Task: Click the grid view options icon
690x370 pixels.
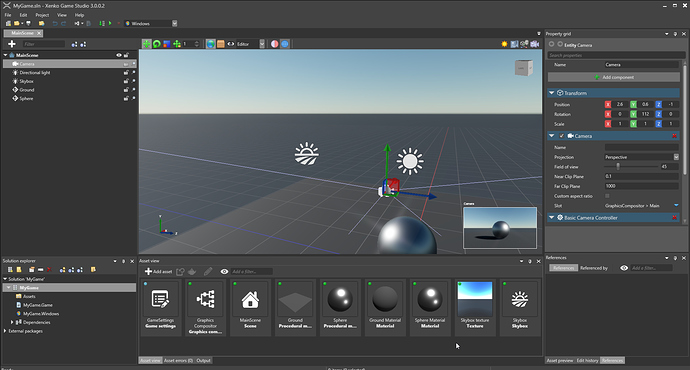Action: pyautogui.click(x=514, y=44)
